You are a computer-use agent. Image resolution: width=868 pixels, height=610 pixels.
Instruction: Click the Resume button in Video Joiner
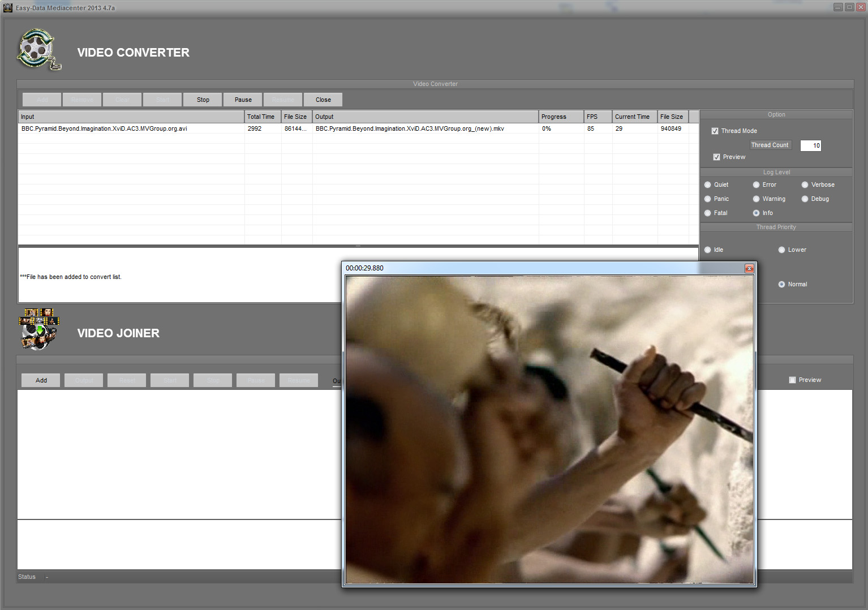point(299,380)
